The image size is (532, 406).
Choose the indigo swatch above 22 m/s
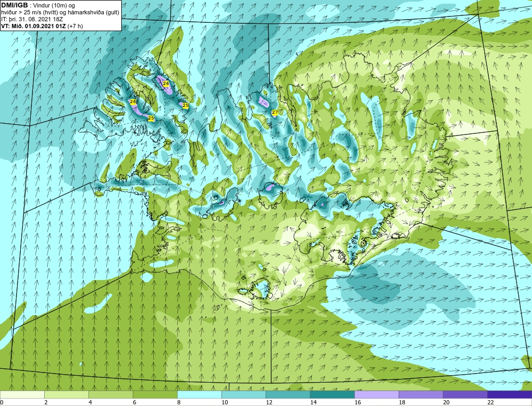point(510,394)
